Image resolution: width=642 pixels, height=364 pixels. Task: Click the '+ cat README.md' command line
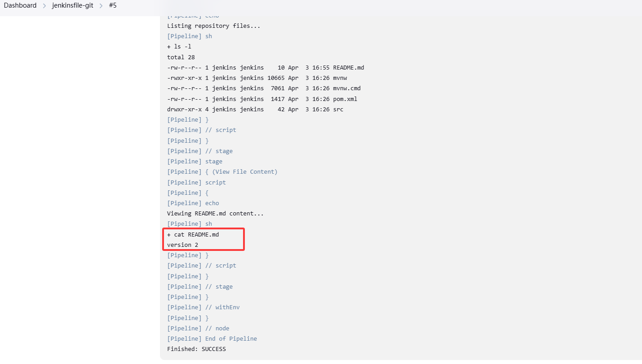193,235
